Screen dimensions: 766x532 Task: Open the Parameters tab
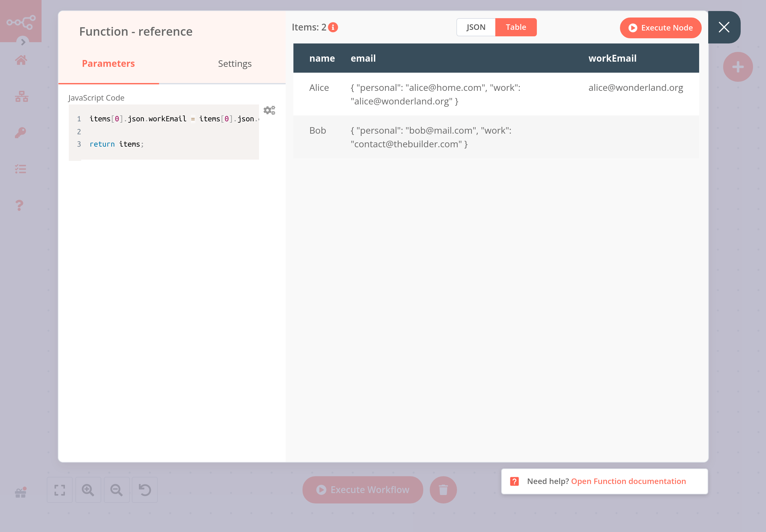coord(108,64)
